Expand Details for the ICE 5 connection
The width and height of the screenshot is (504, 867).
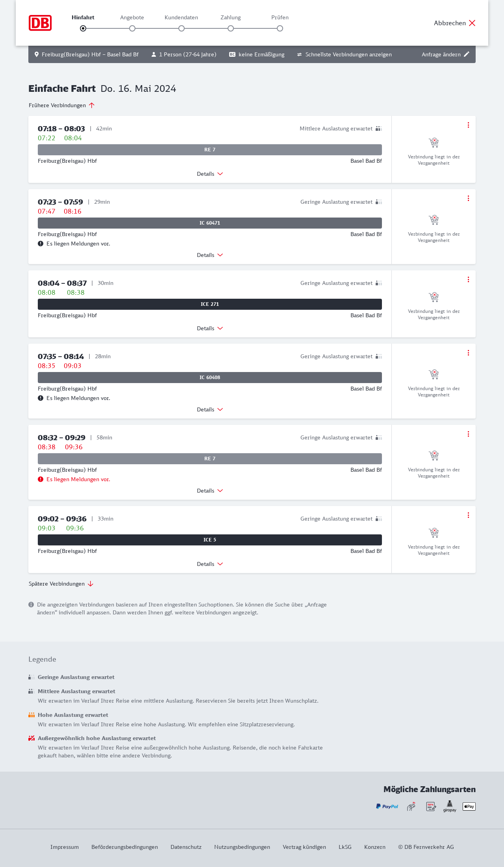(210, 564)
